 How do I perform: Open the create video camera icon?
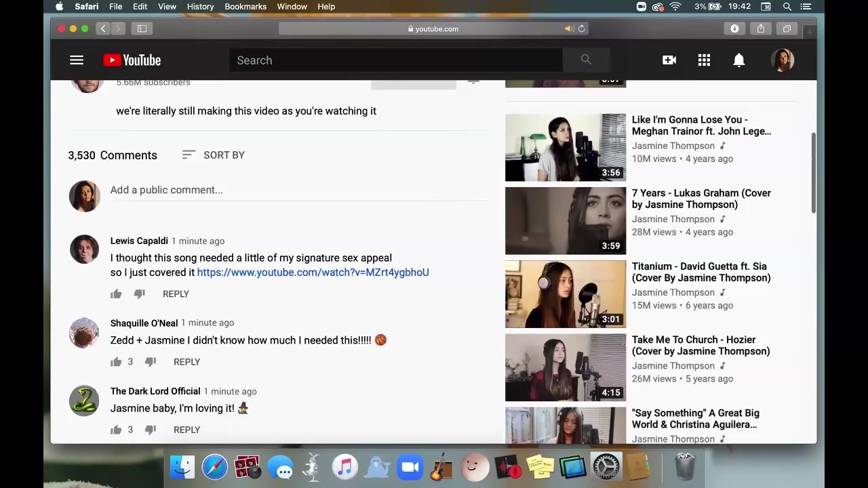(x=669, y=60)
